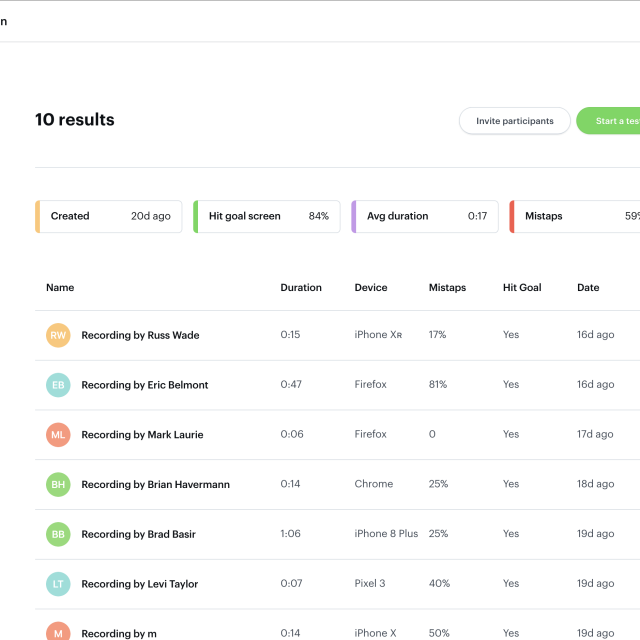This screenshot has height=640, width=640.
Task: Sort by the Hit Goal column header
Action: point(522,288)
